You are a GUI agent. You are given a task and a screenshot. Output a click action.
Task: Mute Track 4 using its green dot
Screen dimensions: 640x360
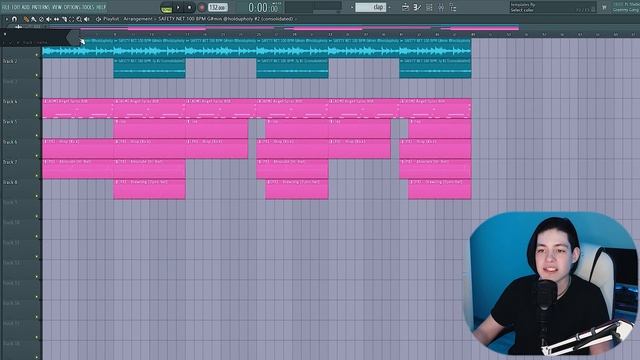37,115
